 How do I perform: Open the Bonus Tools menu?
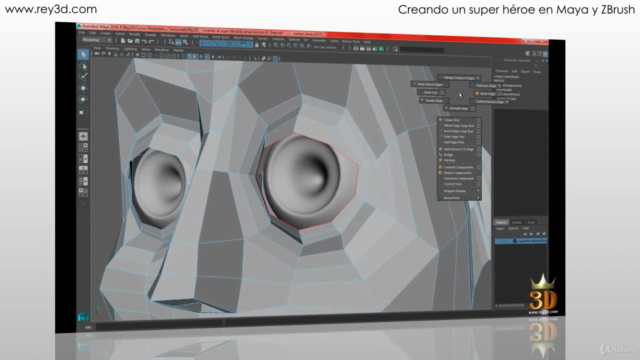coord(351,41)
